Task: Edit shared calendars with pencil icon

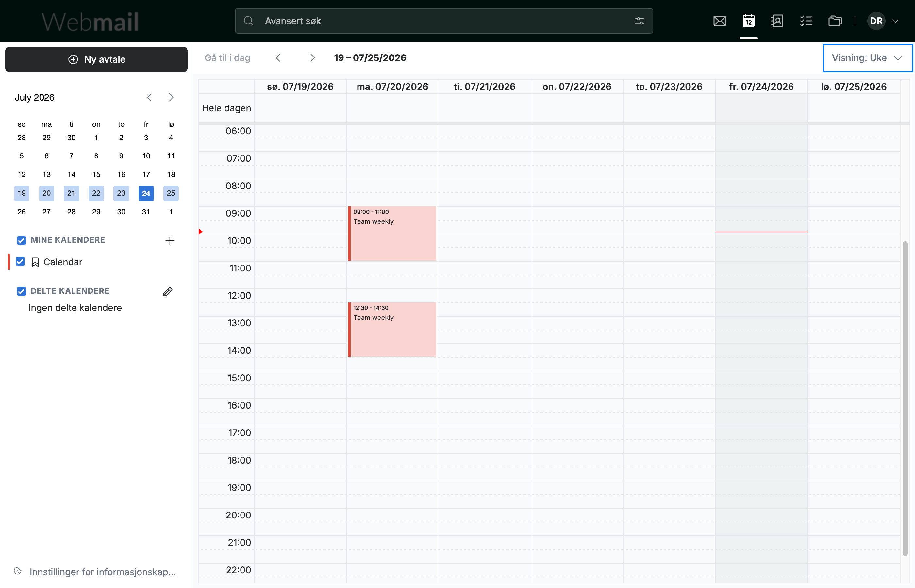Action: 168,292
